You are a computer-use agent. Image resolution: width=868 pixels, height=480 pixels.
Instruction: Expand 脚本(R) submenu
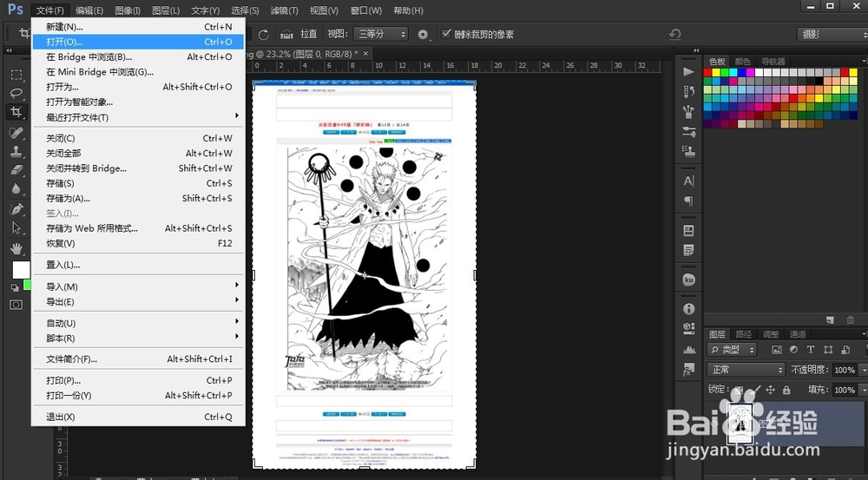pyautogui.click(x=138, y=339)
